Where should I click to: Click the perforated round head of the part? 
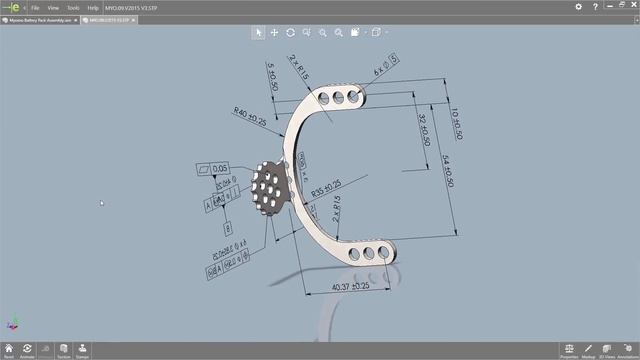pos(268,188)
